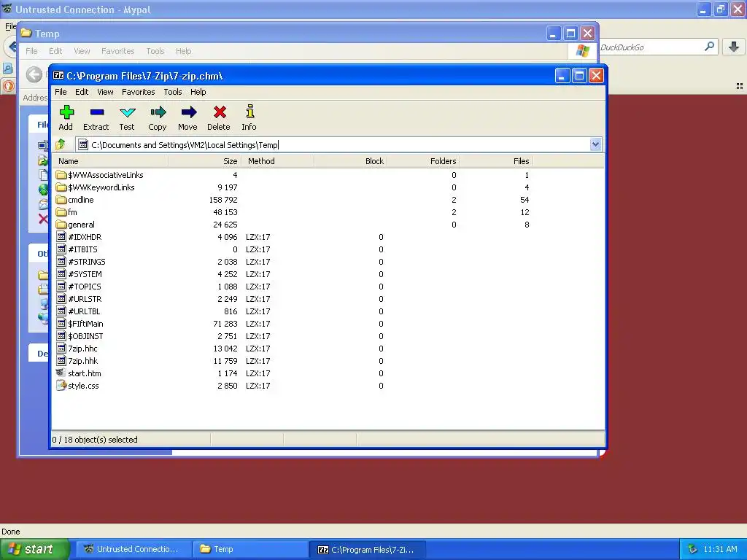Select the #URLTBL file name
747x560 pixels.
pos(84,311)
